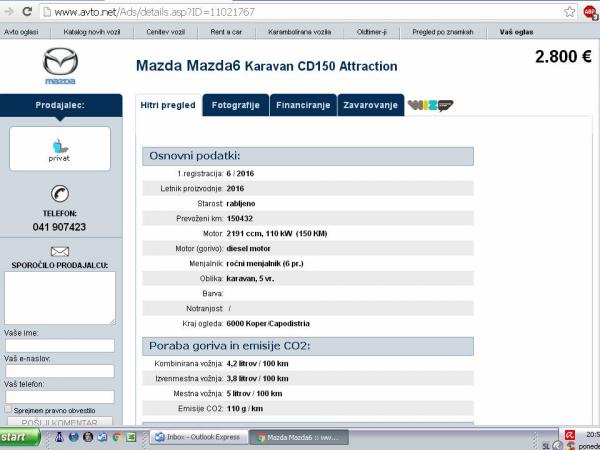Screen dimensions: 600x450
Task: Click the 'Vaš e-naslov' input field
Action: (x=60, y=371)
